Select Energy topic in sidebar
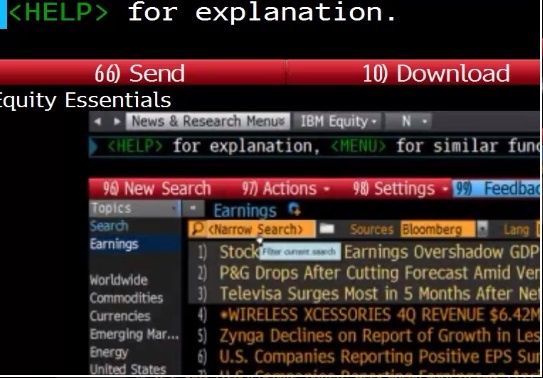Screen dimensions: 543x378 tap(109, 352)
